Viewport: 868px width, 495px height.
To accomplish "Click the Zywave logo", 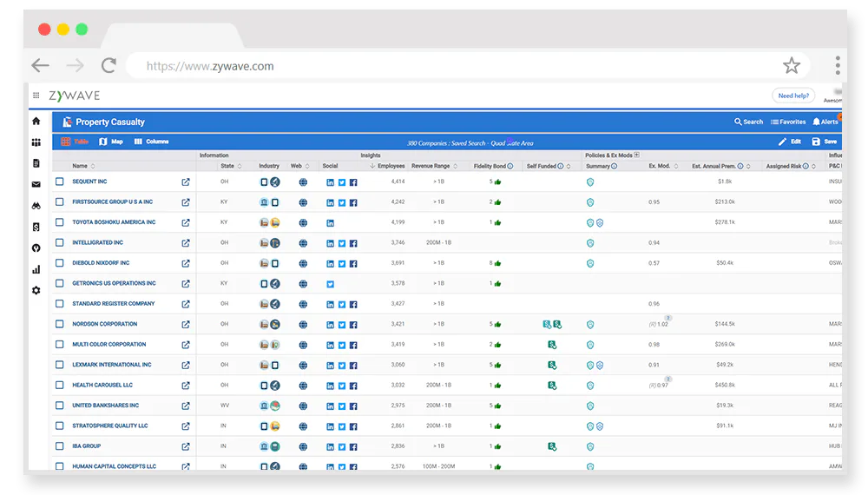I will click(74, 96).
